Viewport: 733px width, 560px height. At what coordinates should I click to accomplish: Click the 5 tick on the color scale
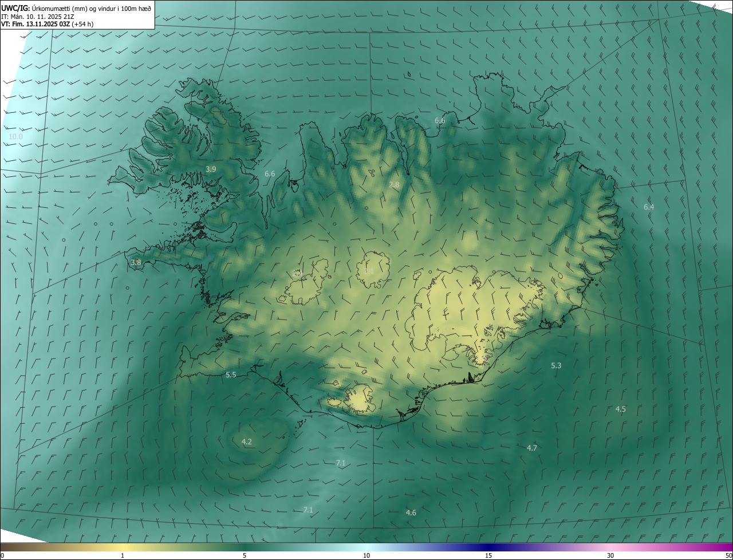point(245,555)
